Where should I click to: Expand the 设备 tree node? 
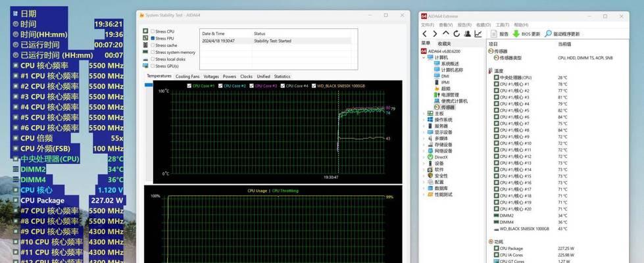pos(424,163)
